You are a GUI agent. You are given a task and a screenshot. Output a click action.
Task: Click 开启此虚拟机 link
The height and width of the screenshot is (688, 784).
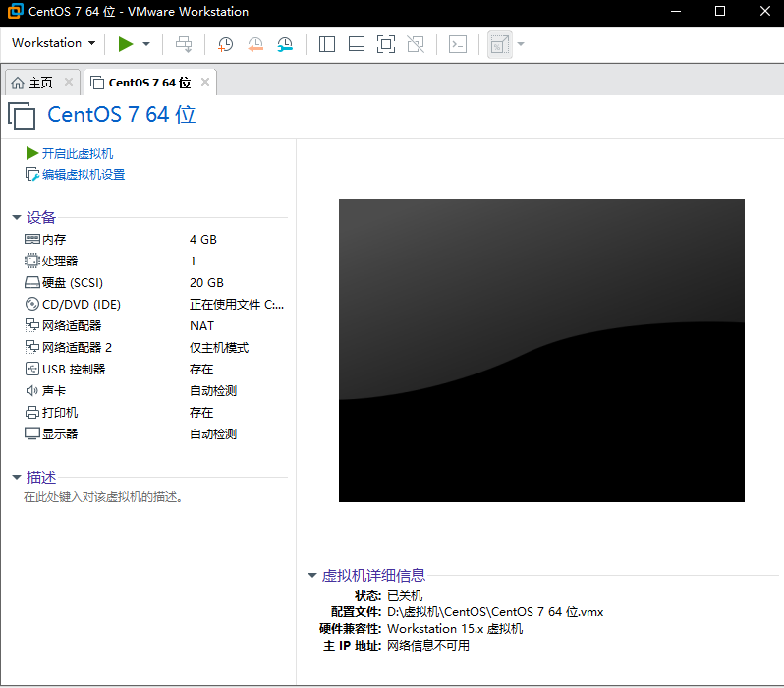[77, 153]
